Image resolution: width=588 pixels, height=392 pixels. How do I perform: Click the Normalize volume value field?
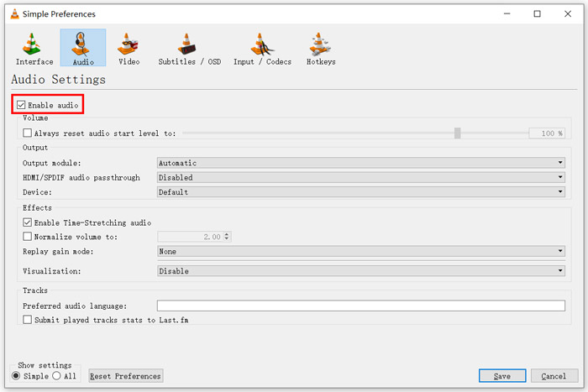(190, 237)
